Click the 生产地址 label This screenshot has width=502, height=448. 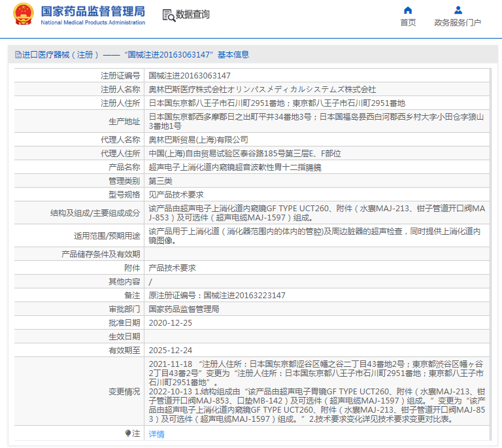pos(124,122)
